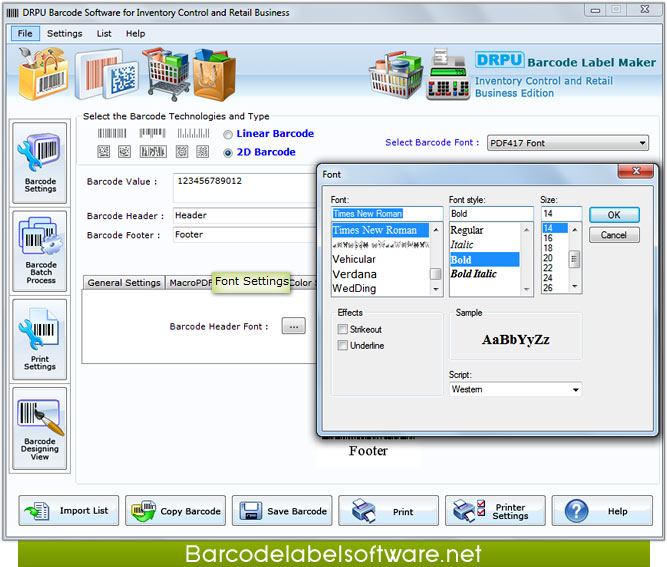The image size is (667, 567).
Task: Click the orange paper bag toolbar icon
Action: pyautogui.click(x=214, y=75)
